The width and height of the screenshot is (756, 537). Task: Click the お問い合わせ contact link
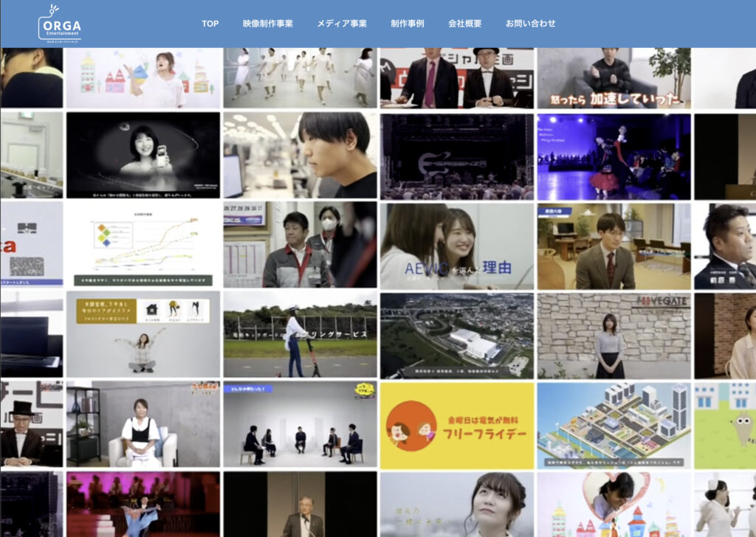[x=531, y=24]
